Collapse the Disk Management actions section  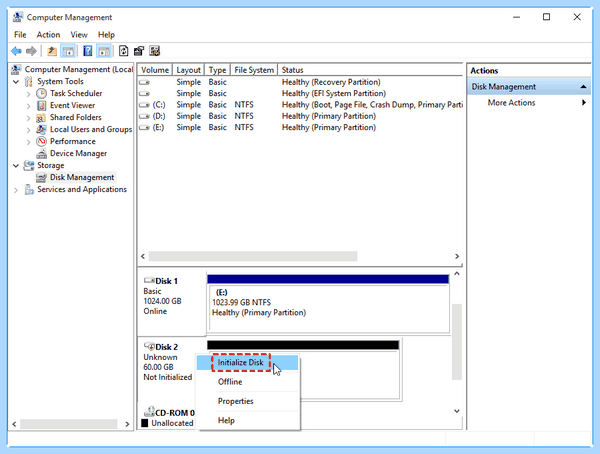[583, 87]
